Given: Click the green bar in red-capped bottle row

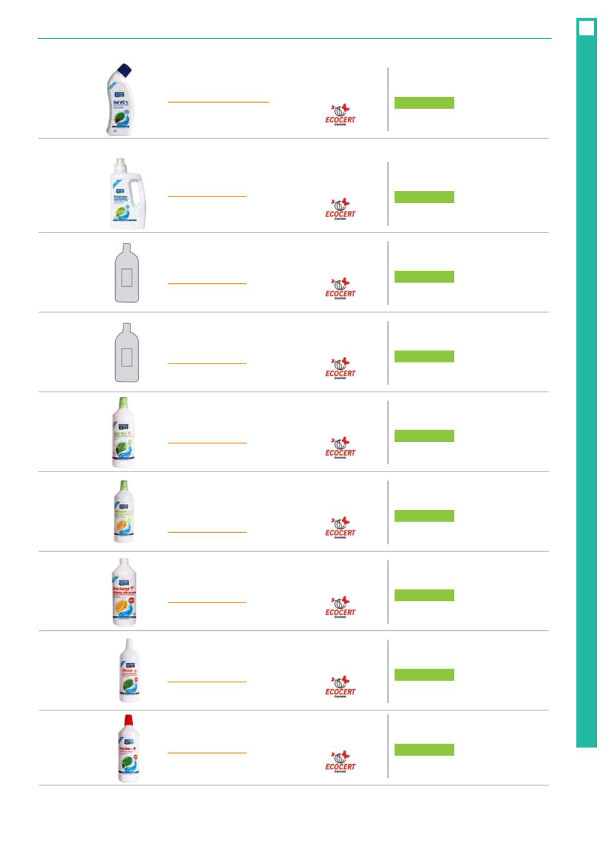Looking at the screenshot, I should pos(424,749).
